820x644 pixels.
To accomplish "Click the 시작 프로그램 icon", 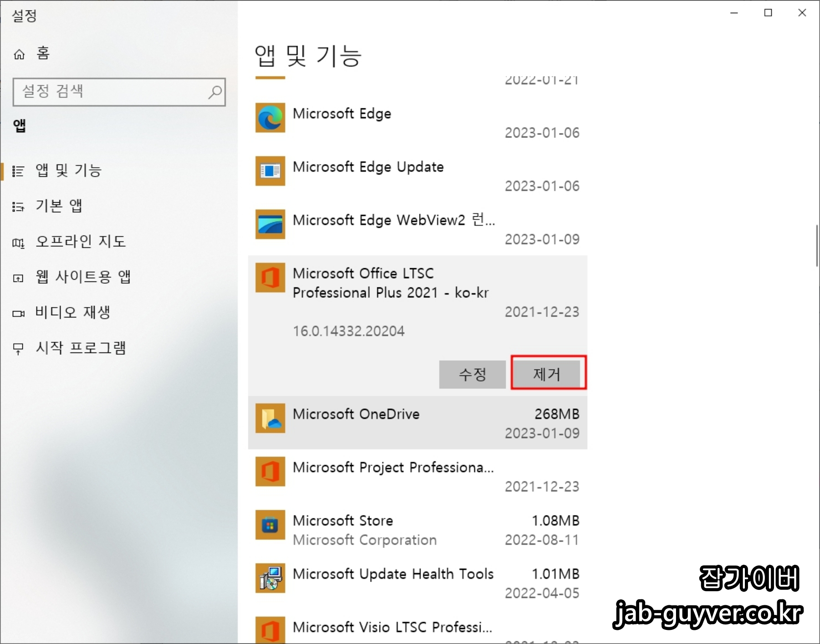I will coord(18,349).
